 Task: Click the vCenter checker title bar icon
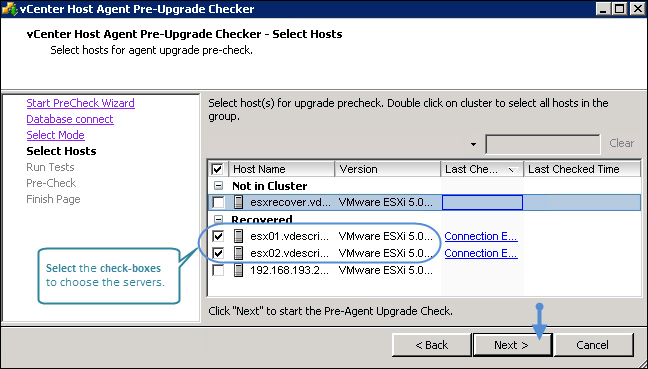pos(10,9)
